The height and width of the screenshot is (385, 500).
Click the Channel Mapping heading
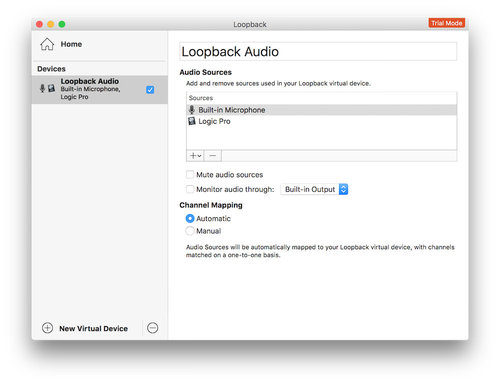pos(211,205)
